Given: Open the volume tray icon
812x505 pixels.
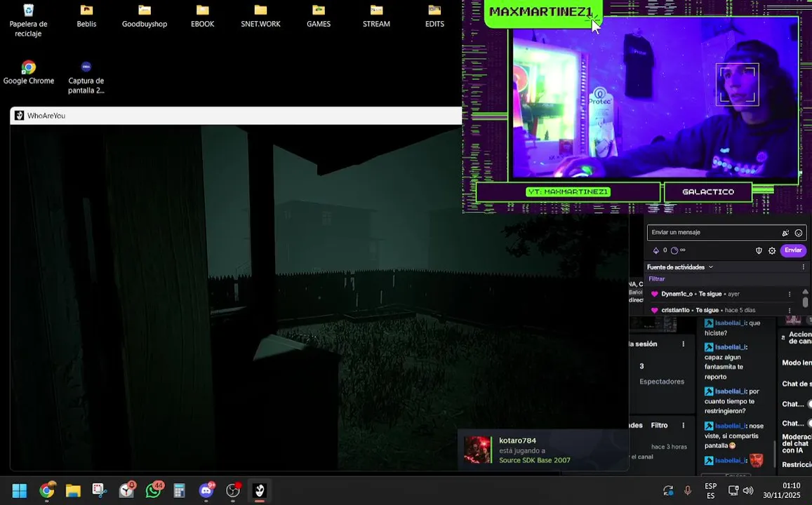Looking at the screenshot, I should [x=748, y=490].
